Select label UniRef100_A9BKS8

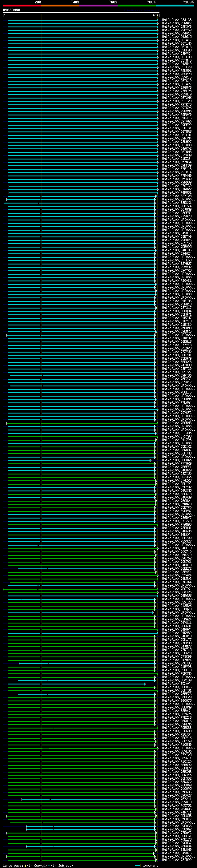(x=177, y=728)
